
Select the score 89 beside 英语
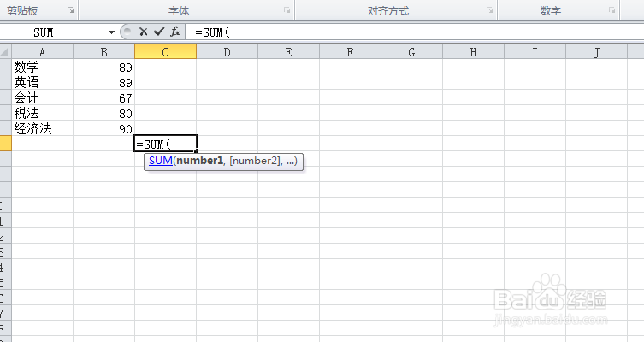[x=103, y=82]
